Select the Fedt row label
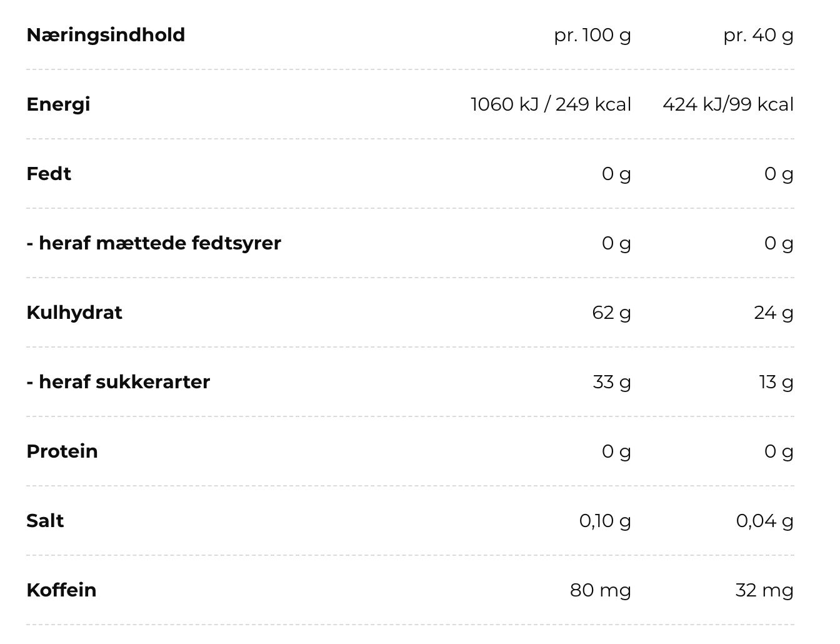Screen dimensions: 840x644 pyautogui.click(x=49, y=174)
